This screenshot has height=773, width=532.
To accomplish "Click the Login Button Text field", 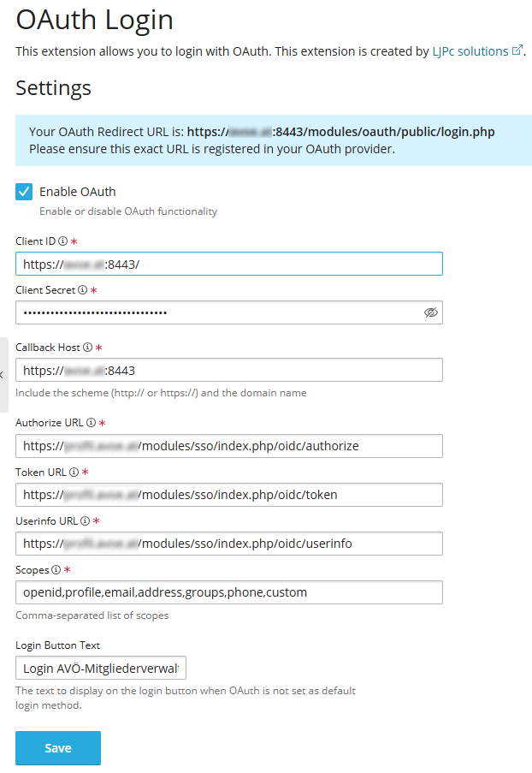I will tap(101, 668).
